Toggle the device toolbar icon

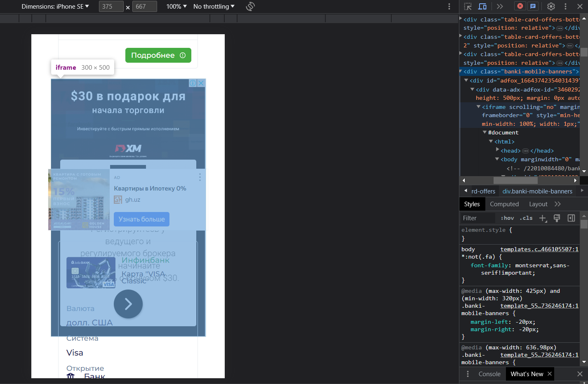click(x=482, y=6)
